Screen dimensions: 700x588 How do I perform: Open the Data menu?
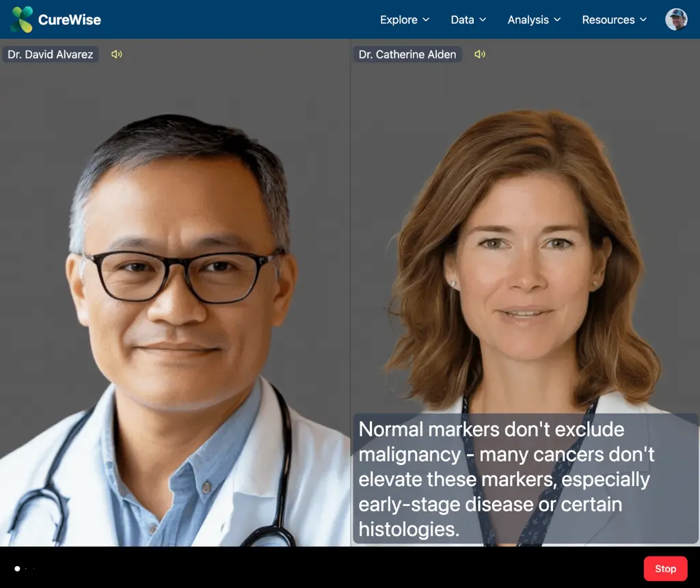point(462,20)
